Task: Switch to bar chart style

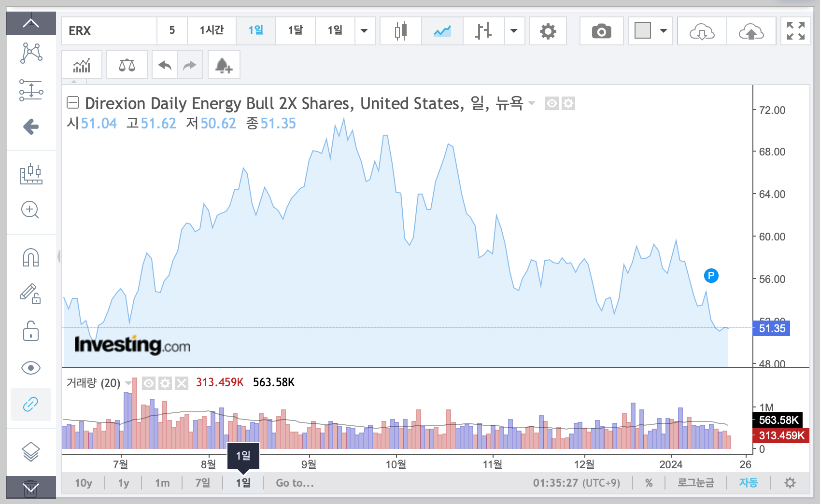Action: click(483, 31)
